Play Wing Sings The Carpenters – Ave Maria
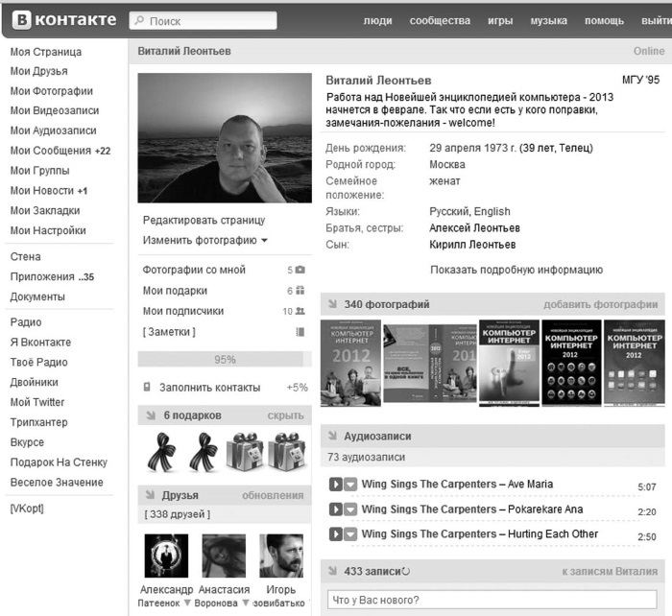 tap(336, 485)
